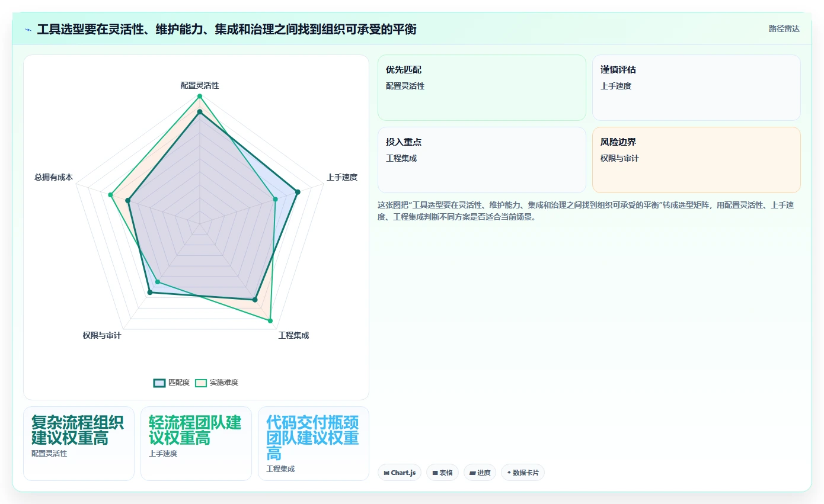Click the 路径雷达 label in the header
The width and height of the screenshot is (824, 504).
pos(784,28)
